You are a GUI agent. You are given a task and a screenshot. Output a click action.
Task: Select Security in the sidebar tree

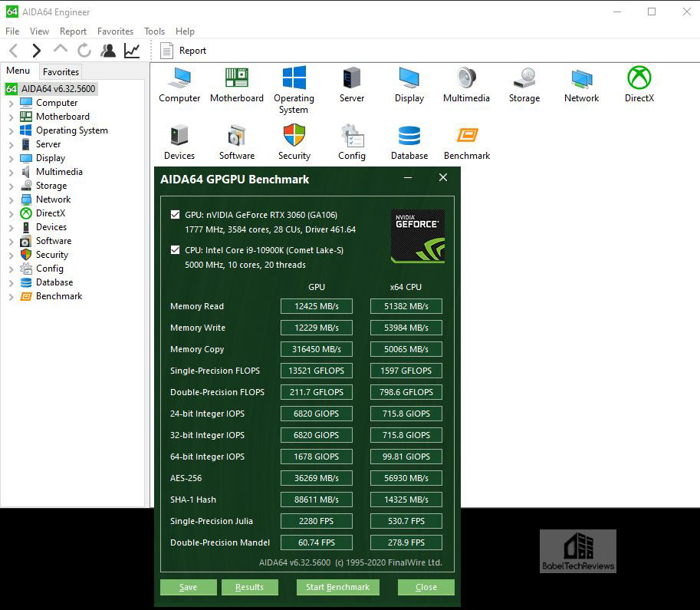click(x=52, y=255)
